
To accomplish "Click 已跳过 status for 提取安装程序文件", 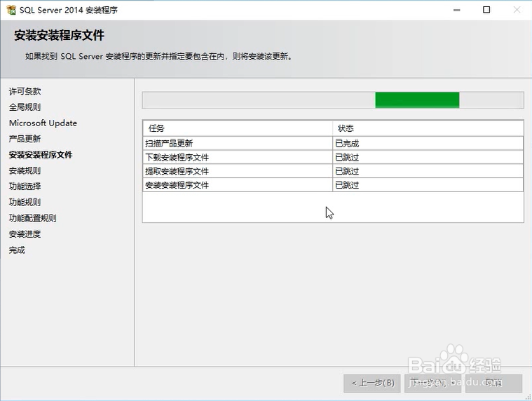I will coord(428,171).
